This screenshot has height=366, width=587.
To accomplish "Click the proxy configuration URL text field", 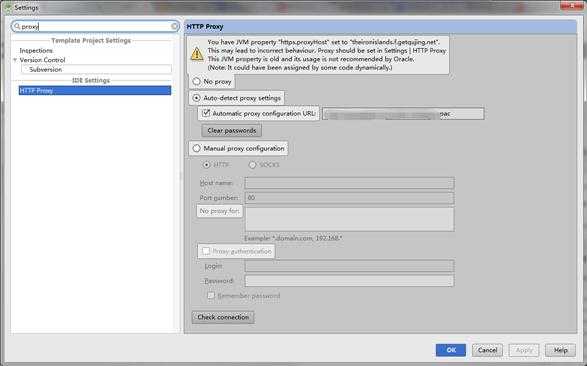I will coord(403,114).
